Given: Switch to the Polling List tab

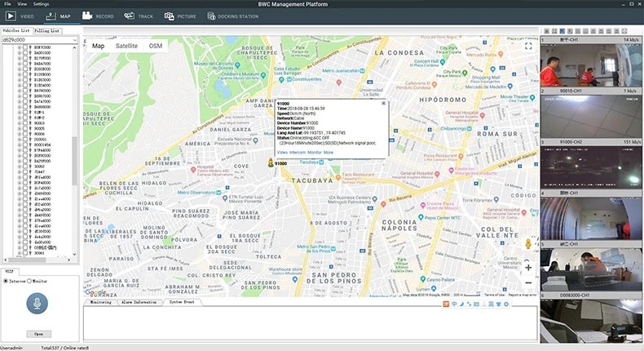Looking at the screenshot, I should click(x=47, y=30).
